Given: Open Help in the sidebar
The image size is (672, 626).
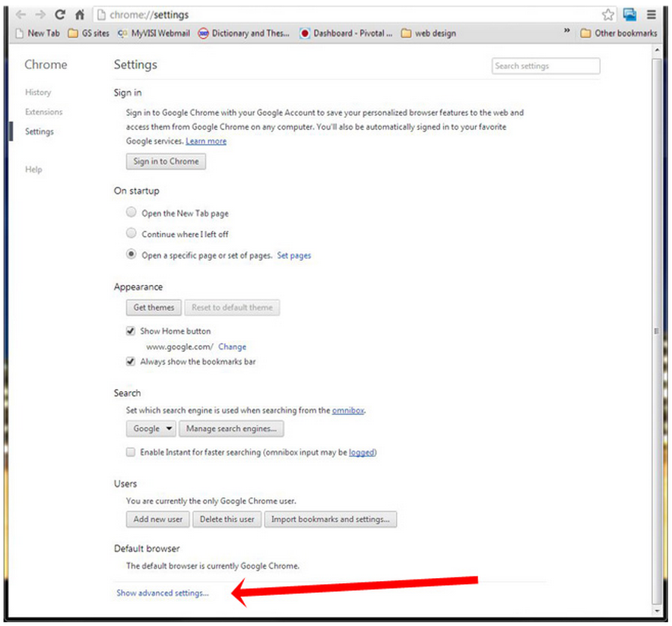Looking at the screenshot, I should pos(33,169).
